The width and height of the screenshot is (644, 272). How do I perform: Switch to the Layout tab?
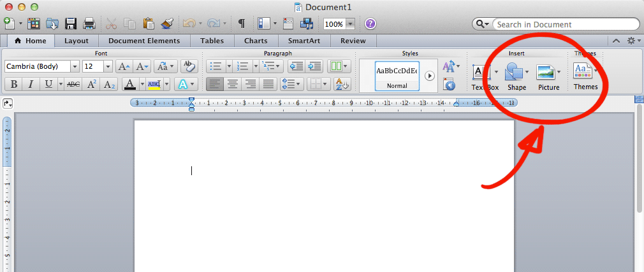(x=77, y=41)
